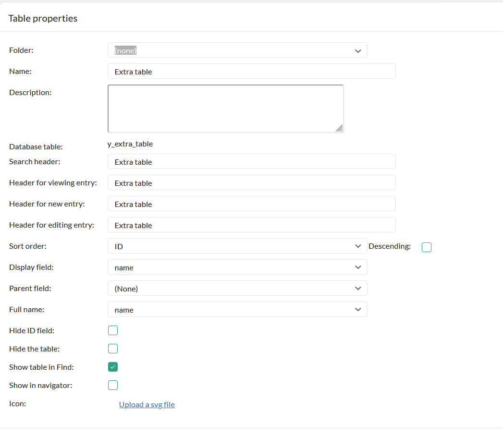Image resolution: width=503 pixels, height=448 pixels.
Task: Click the Header for viewing entry field
Action: (x=251, y=183)
